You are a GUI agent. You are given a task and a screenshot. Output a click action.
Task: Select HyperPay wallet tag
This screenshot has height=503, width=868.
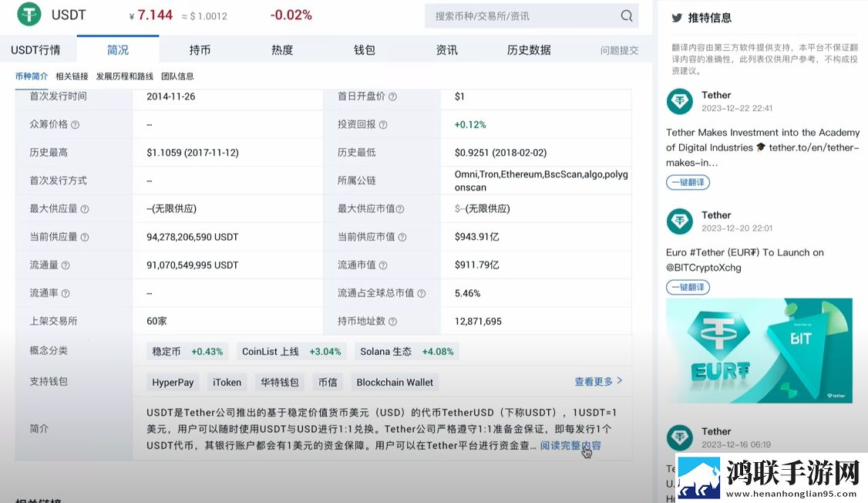pos(173,382)
